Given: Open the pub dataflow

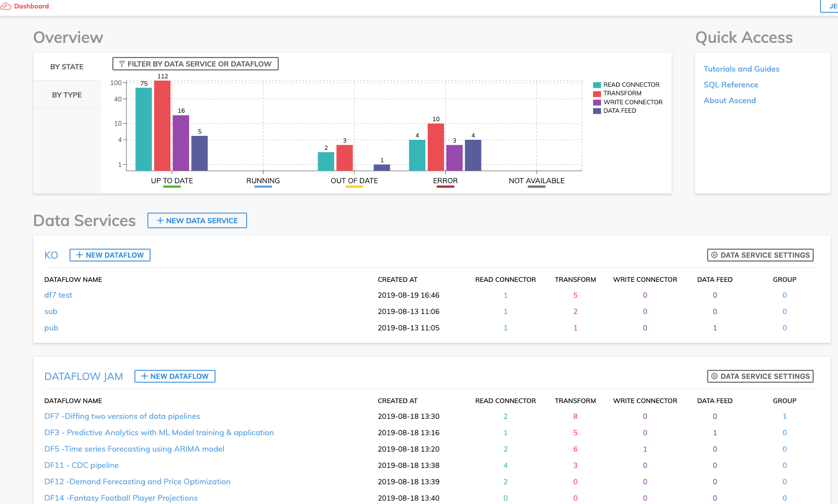Looking at the screenshot, I should coord(51,328).
